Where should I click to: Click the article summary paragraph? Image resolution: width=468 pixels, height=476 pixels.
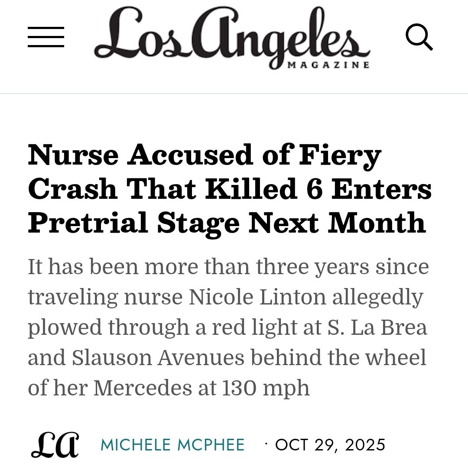(x=228, y=327)
